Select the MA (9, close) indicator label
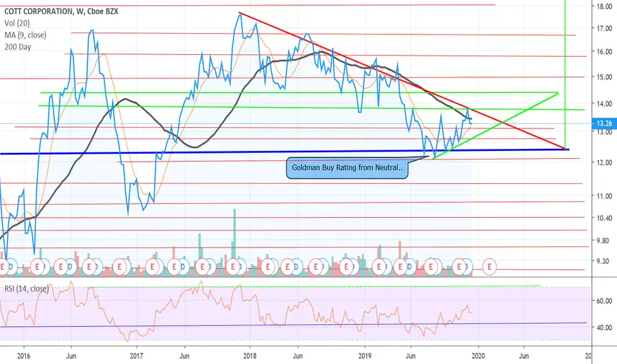The image size is (617, 364). point(25,35)
